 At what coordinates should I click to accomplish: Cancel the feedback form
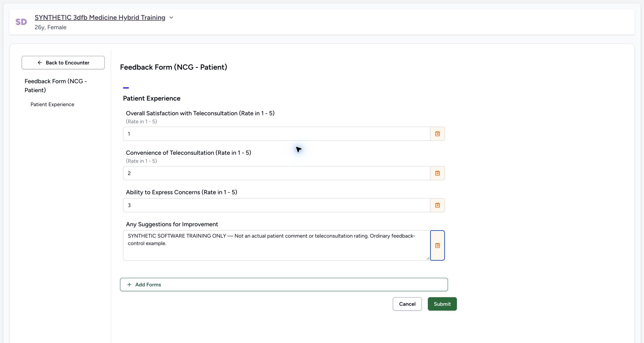coord(407,304)
